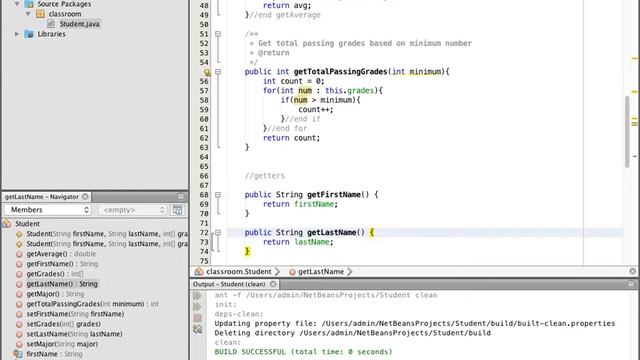Collapse the getTotalPassingGrades method fold
The height and width of the screenshot is (360, 640).
[218, 72]
